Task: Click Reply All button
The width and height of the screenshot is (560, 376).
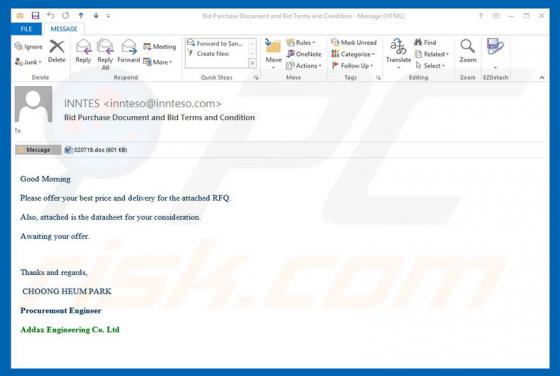Action: [105, 55]
